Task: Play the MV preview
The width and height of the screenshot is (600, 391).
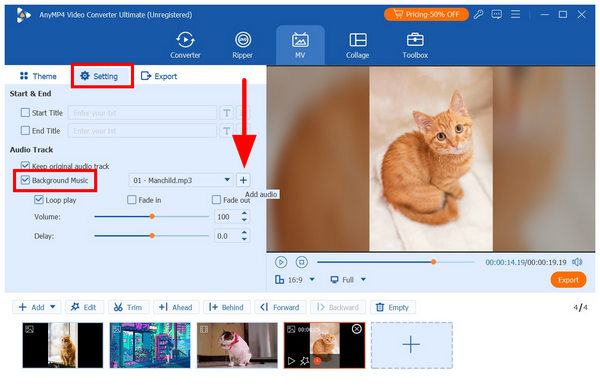Action: pos(281,262)
